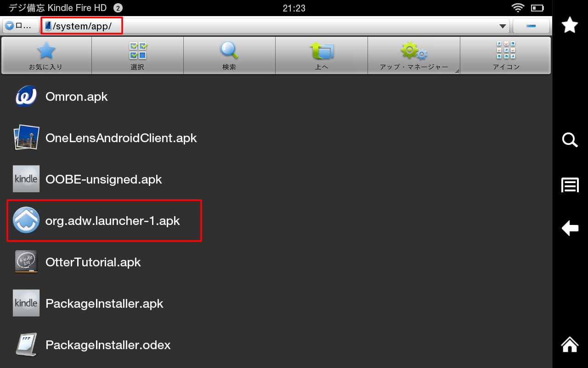Go to home screen via house icon
The width and height of the screenshot is (588, 368).
pos(570,344)
